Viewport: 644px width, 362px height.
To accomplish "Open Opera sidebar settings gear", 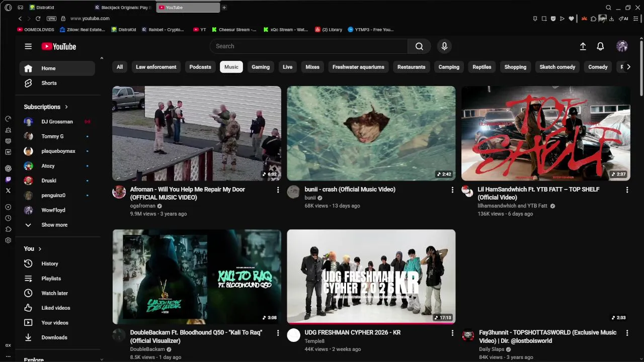I will 8,240.
